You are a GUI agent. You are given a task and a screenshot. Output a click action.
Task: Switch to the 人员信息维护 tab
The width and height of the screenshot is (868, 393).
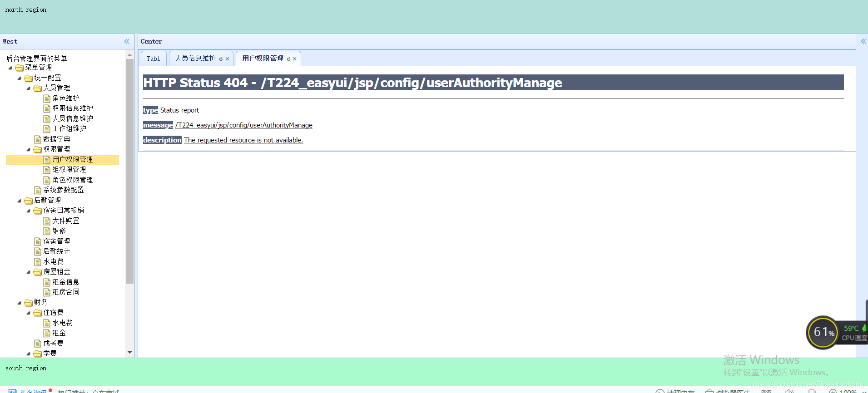click(196, 59)
